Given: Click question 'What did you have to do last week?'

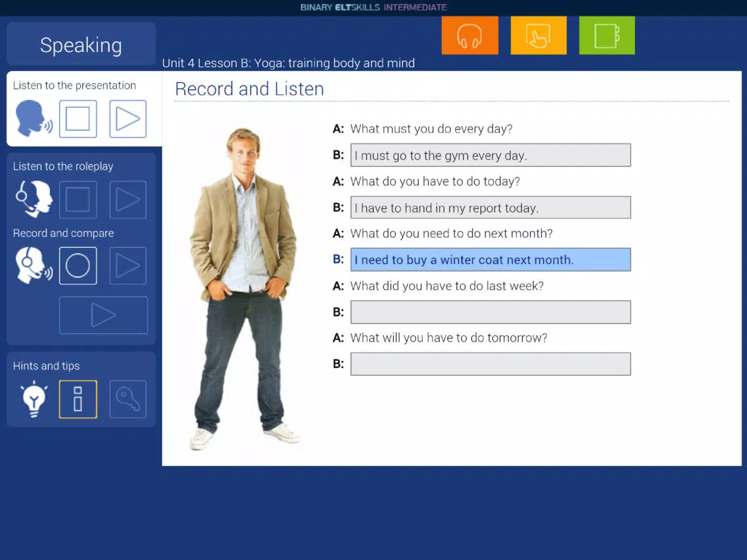Looking at the screenshot, I should point(447,286).
